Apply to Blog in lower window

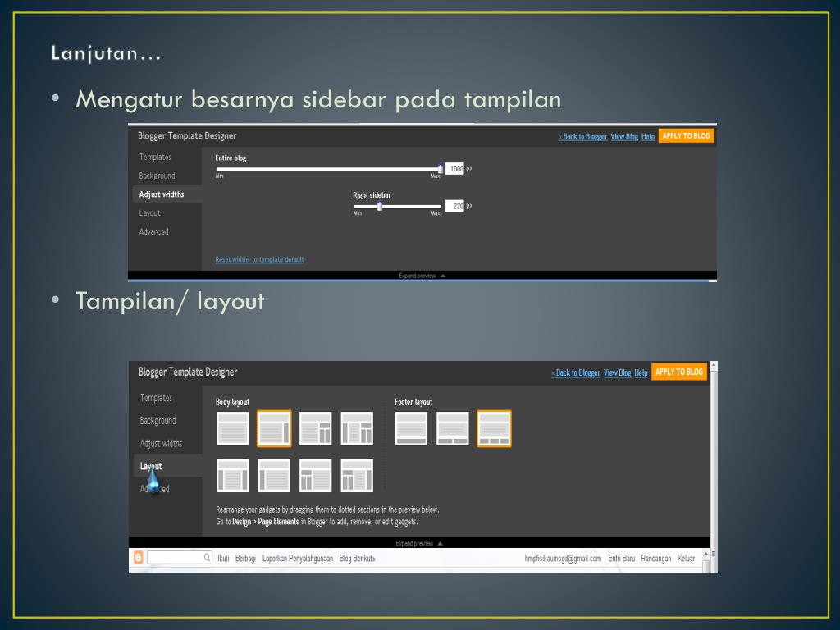679,372
